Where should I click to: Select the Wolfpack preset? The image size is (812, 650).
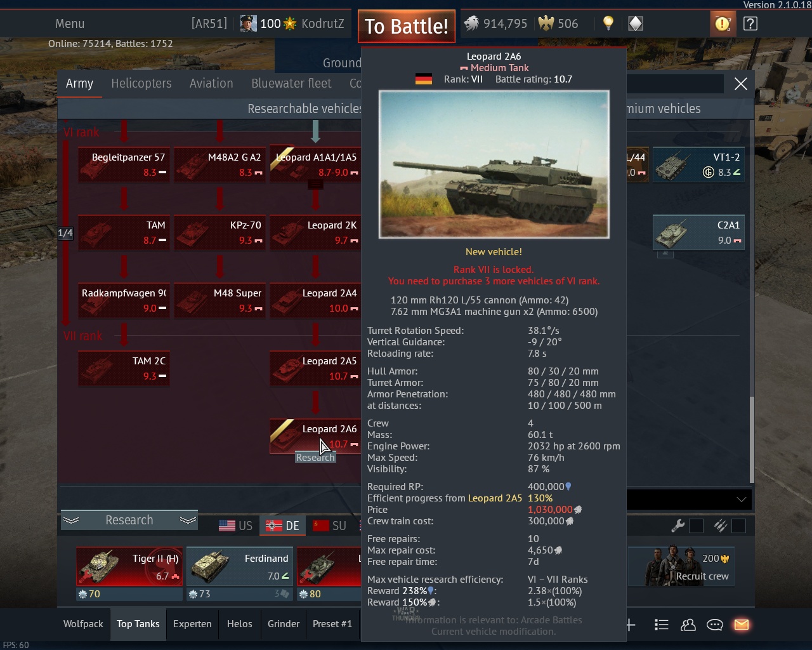tap(83, 624)
